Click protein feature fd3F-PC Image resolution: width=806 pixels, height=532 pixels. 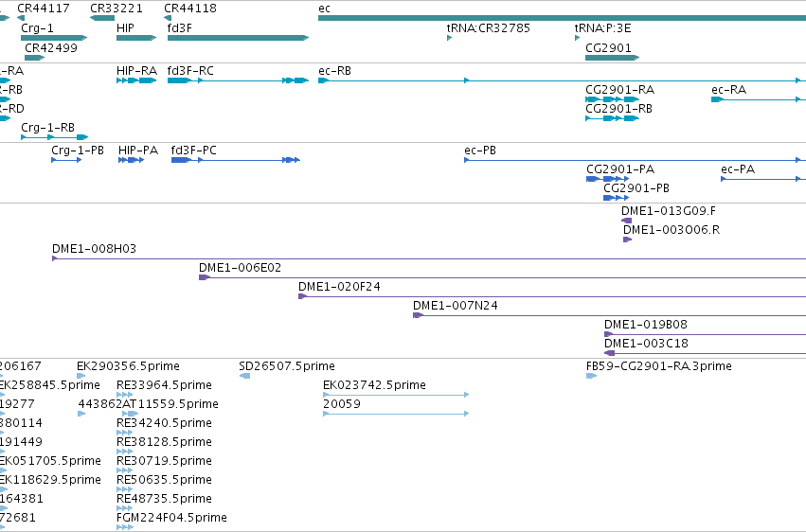(x=236, y=160)
